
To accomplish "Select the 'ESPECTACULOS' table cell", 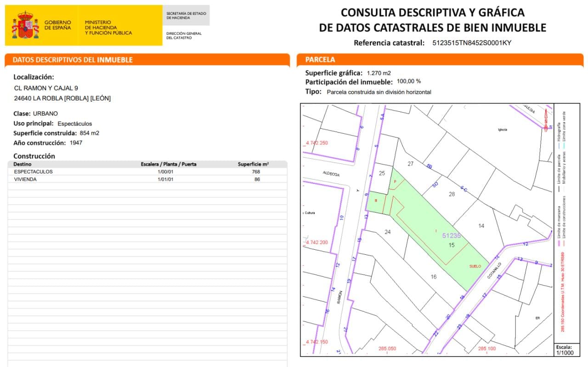I will pos(34,172).
